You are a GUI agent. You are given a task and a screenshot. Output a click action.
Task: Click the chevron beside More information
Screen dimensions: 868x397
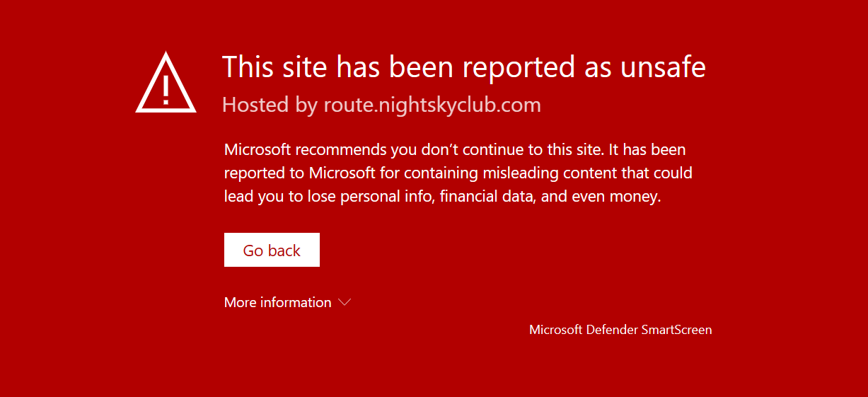pyautogui.click(x=345, y=302)
